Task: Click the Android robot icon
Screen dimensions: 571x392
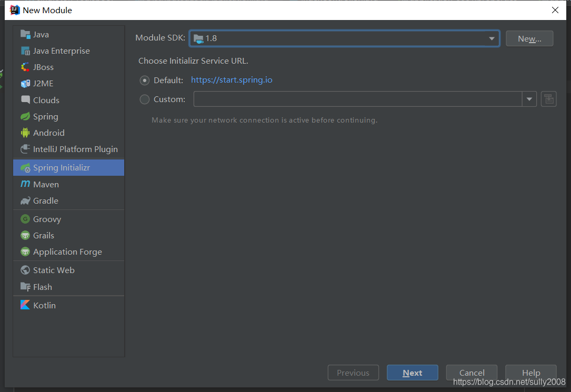Action: pyautogui.click(x=25, y=133)
